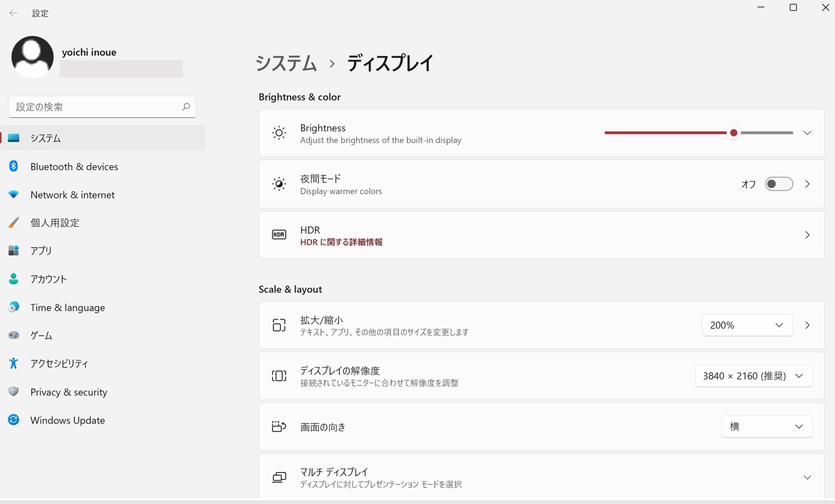This screenshot has height=504, width=835.
Task: Click the Bluetooth & devices icon
Action: tap(14, 166)
